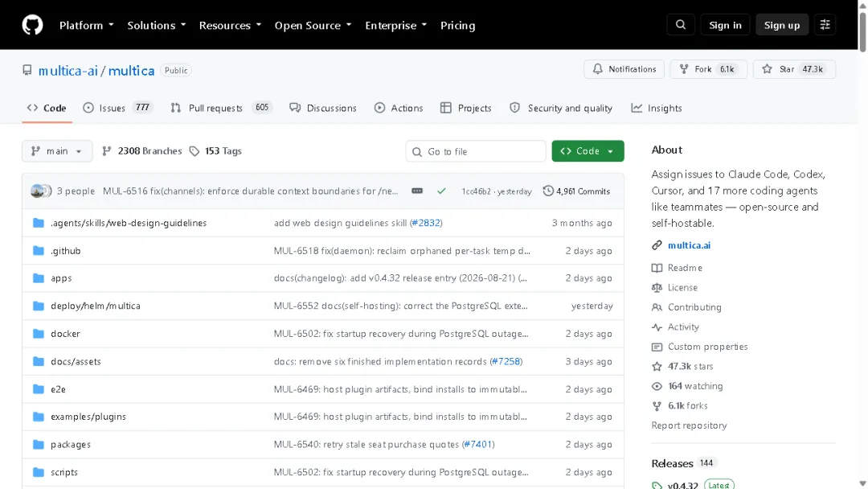This screenshot has height=489, width=868.
Task: Open the multica-ai owner link
Action: coord(68,71)
